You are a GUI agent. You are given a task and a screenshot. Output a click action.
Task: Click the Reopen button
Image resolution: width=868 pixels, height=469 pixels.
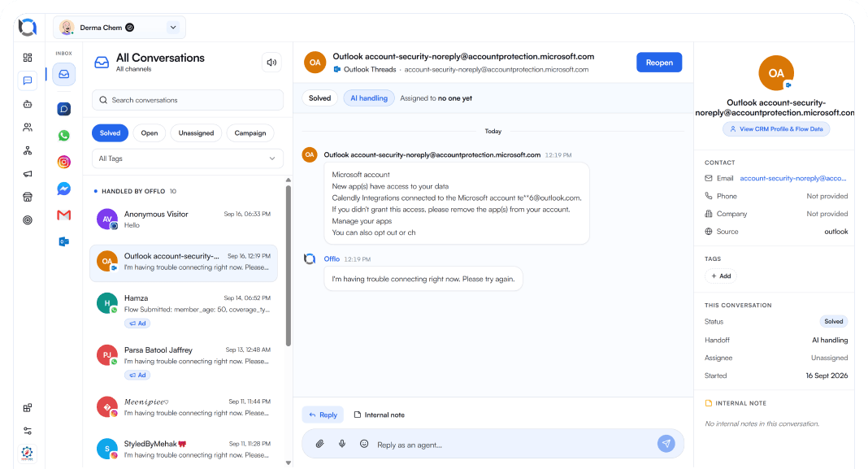[x=659, y=63]
